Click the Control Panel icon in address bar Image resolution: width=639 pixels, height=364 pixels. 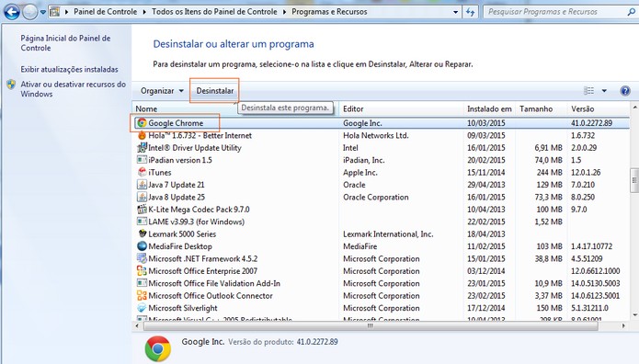coord(54,12)
